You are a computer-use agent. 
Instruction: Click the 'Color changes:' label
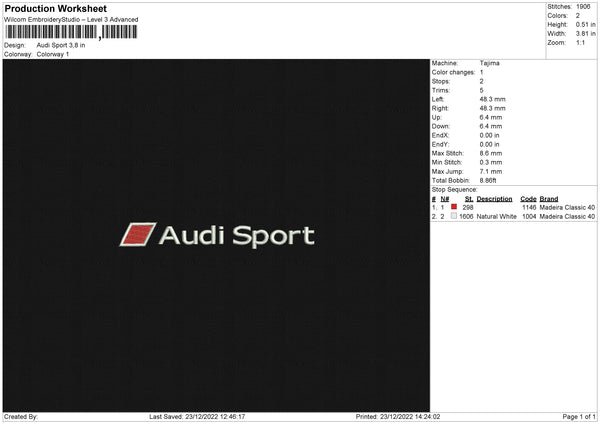click(x=453, y=72)
